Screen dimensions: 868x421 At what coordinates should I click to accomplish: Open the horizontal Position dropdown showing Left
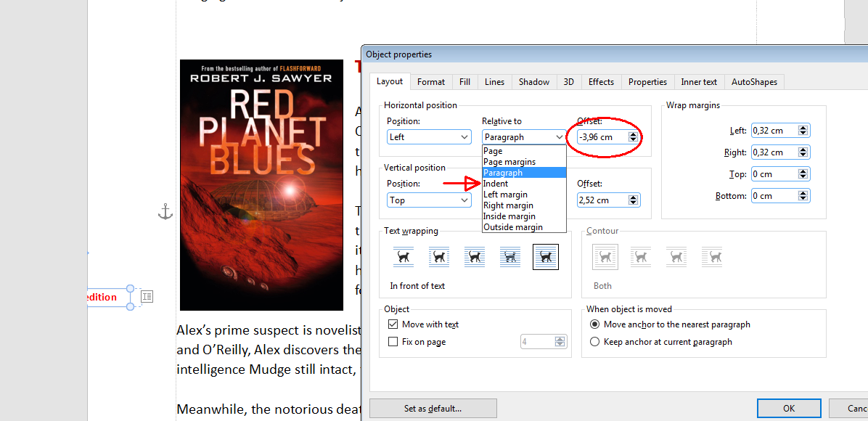pyautogui.click(x=430, y=137)
